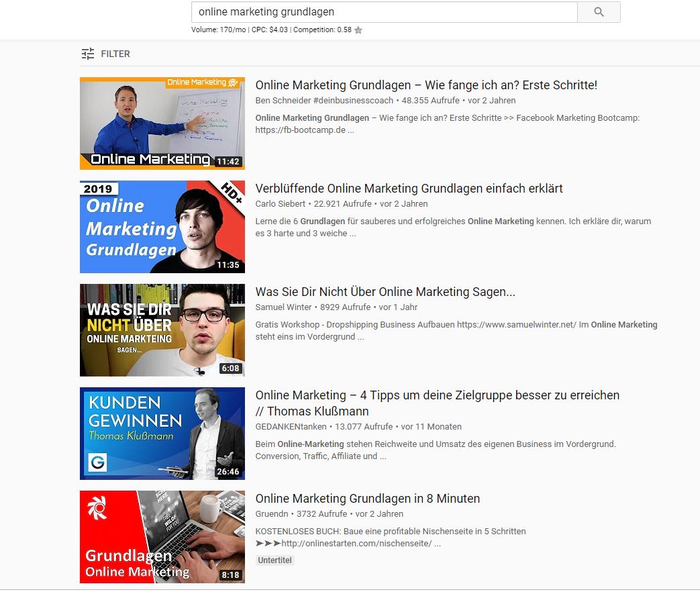
Task: Open the FILTER options using the filter icon
Action: (87, 53)
